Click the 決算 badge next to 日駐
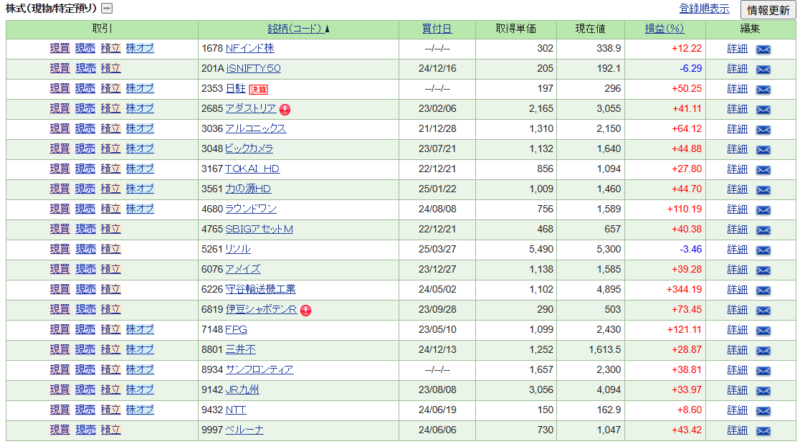This screenshot has width=800, height=444. (258, 89)
